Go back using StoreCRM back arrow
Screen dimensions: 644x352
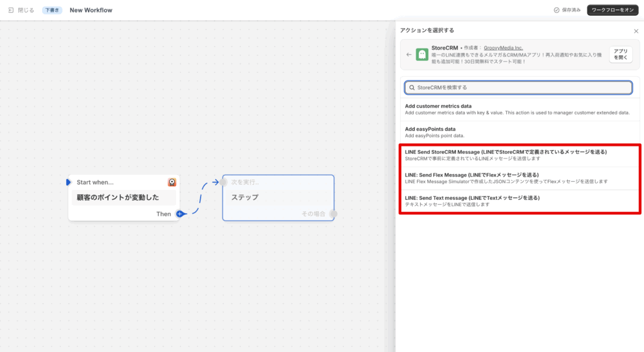[409, 55]
